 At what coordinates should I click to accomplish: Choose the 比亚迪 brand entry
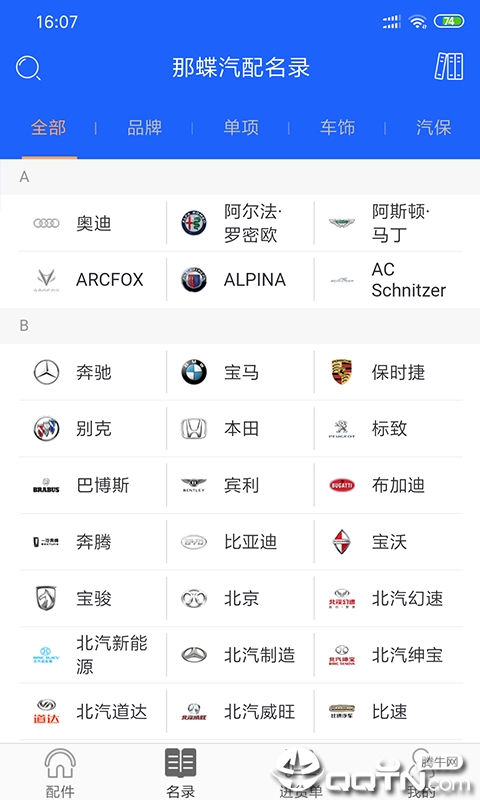240,541
